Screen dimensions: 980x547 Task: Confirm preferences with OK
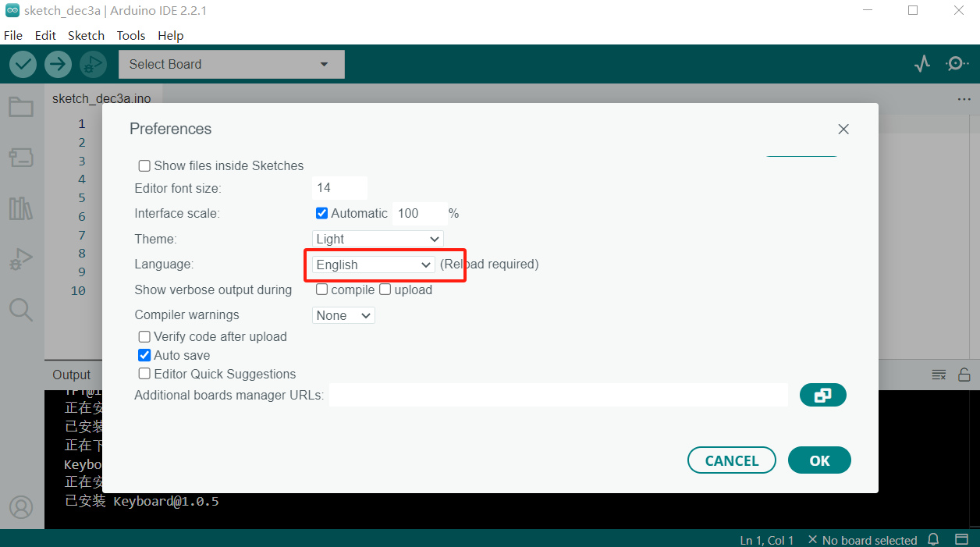(x=819, y=460)
